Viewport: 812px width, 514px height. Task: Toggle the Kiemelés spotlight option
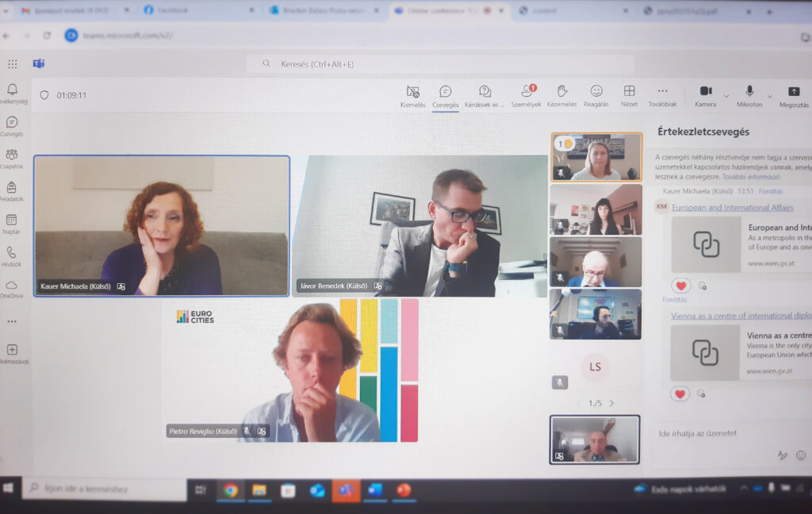412,92
